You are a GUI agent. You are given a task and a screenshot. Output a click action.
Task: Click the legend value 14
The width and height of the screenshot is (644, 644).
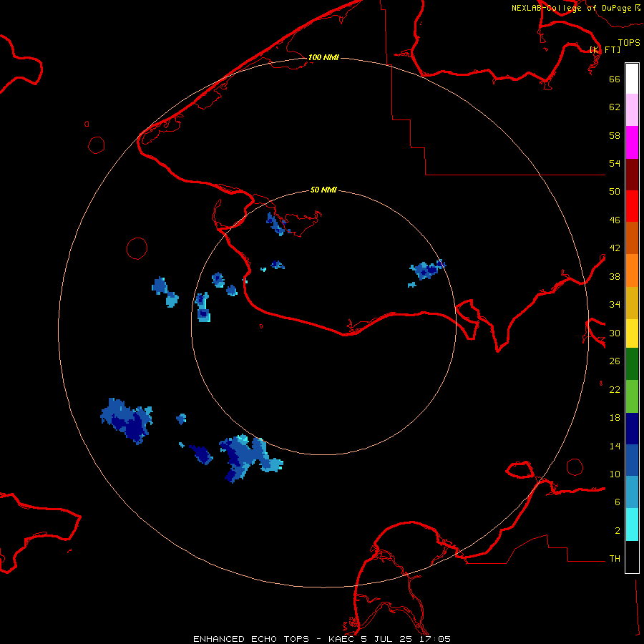pos(615,446)
